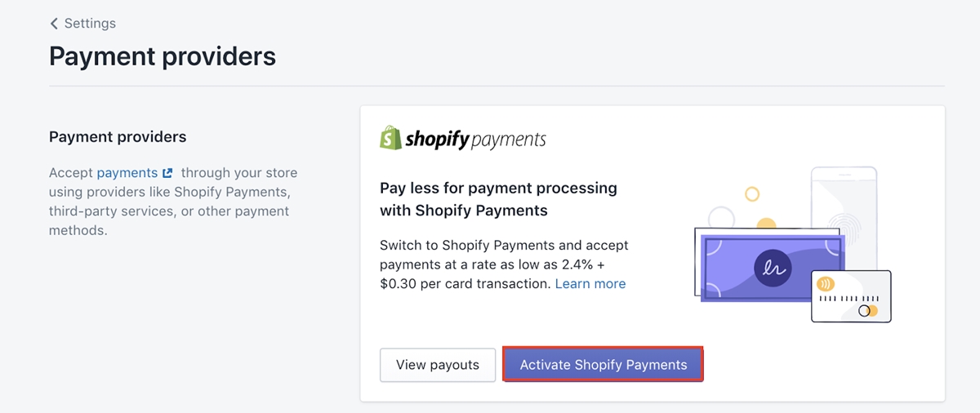Click the Pay less for payment processing headline
The height and width of the screenshot is (413, 980).
499,199
